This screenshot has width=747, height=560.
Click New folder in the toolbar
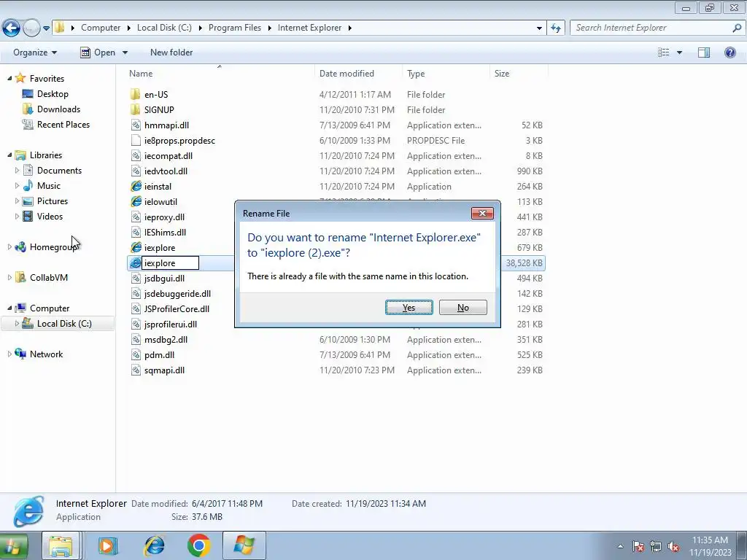tap(171, 52)
